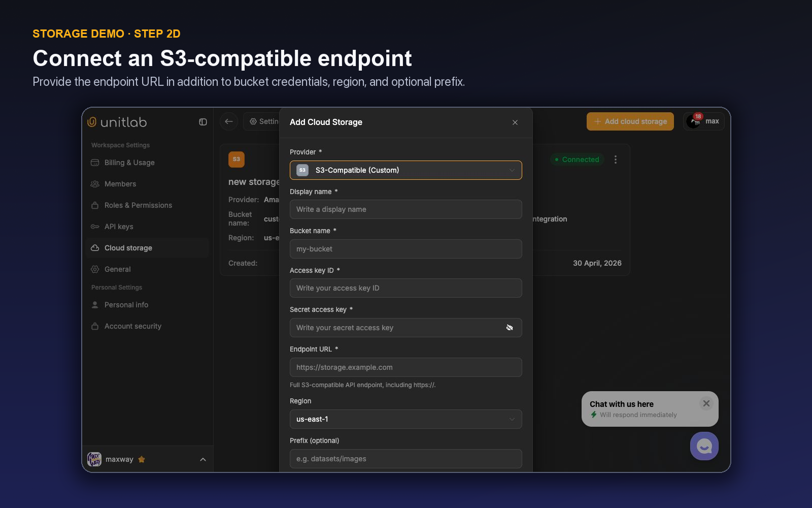This screenshot has height=508, width=812.
Task: Click the Add cloud storage button
Action: (x=630, y=121)
